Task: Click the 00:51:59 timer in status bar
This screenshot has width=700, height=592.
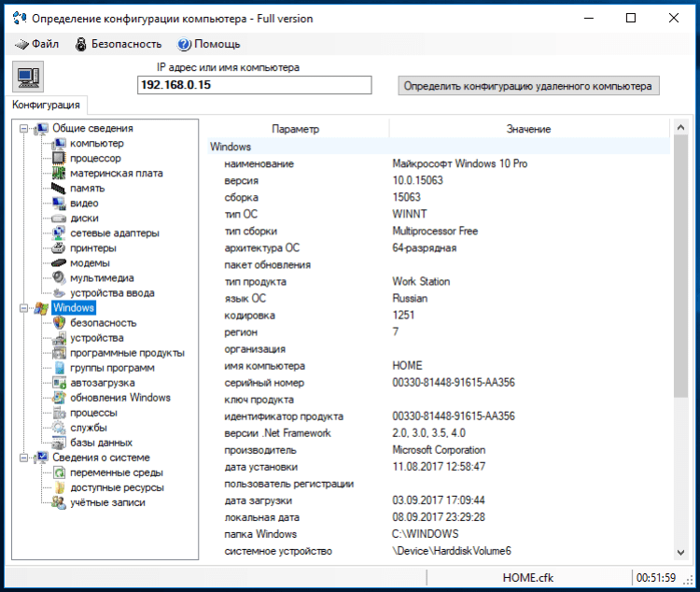Action: (x=656, y=578)
